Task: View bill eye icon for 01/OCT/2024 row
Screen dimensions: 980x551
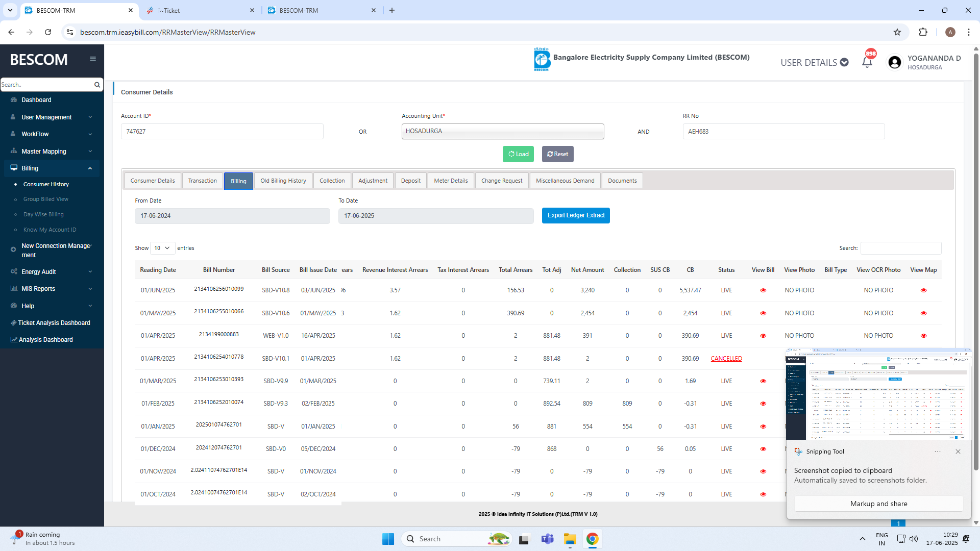Action: pyautogui.click(x=763, y=494)
